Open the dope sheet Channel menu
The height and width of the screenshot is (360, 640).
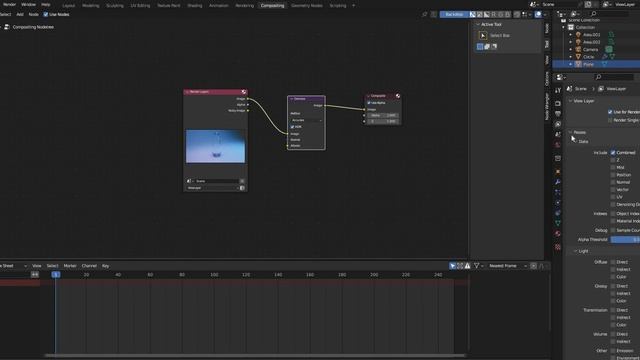pos(89,266)
